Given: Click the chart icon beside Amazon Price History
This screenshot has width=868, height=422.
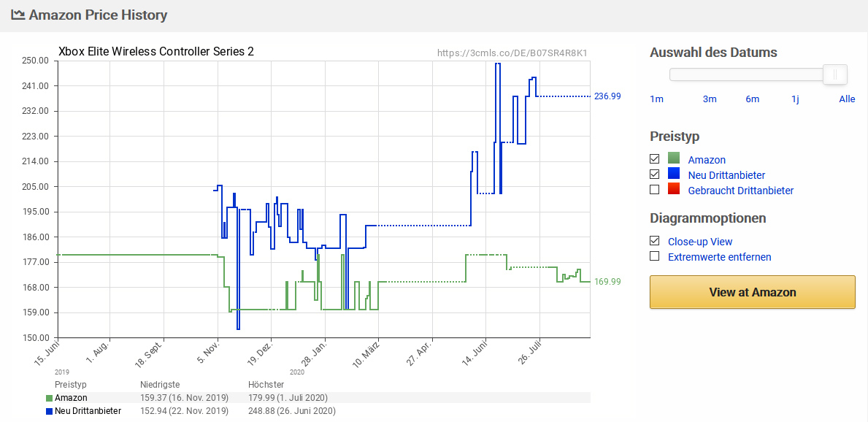Looking at the screenshot, I should tap(18, 15).
